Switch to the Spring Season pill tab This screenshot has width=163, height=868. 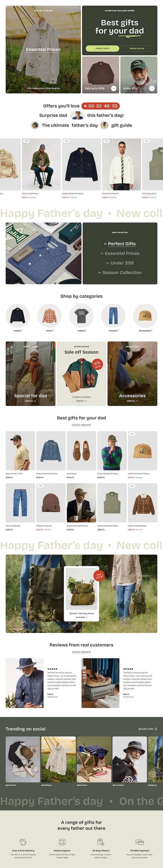coord(137,49)
